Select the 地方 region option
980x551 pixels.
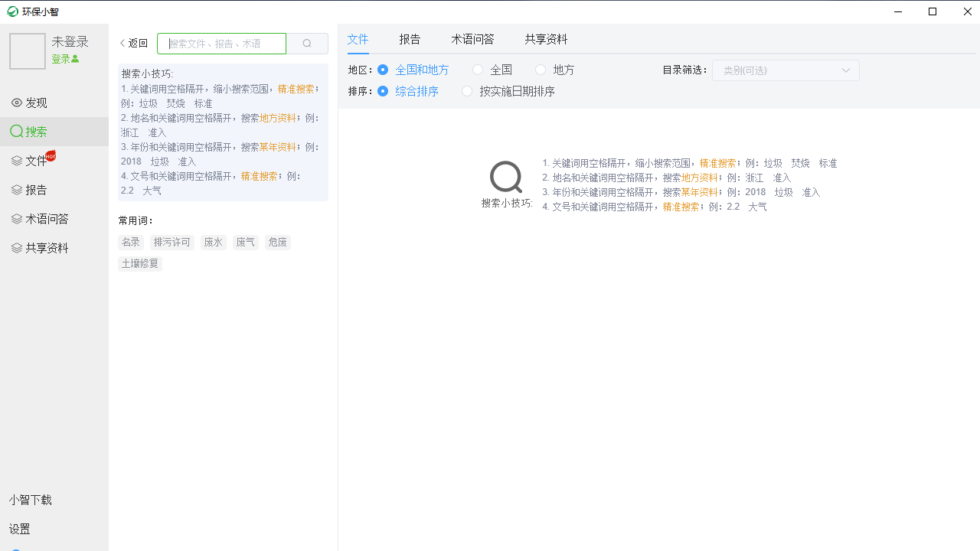point(540,69)
